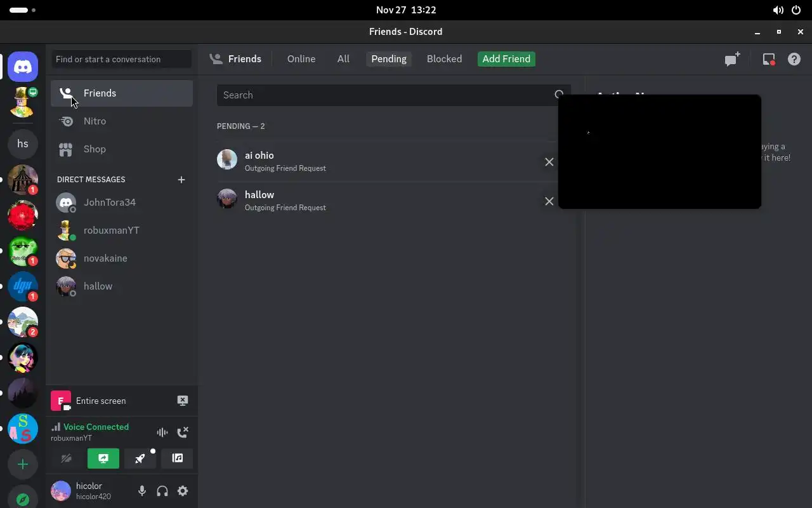
Task: Open the red rose server icon
Action: 23,215
